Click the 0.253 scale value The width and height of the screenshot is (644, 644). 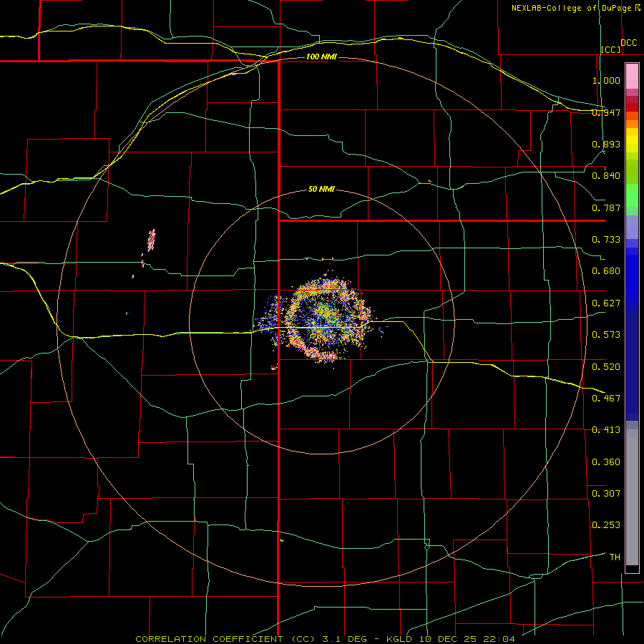coord(606,525)
